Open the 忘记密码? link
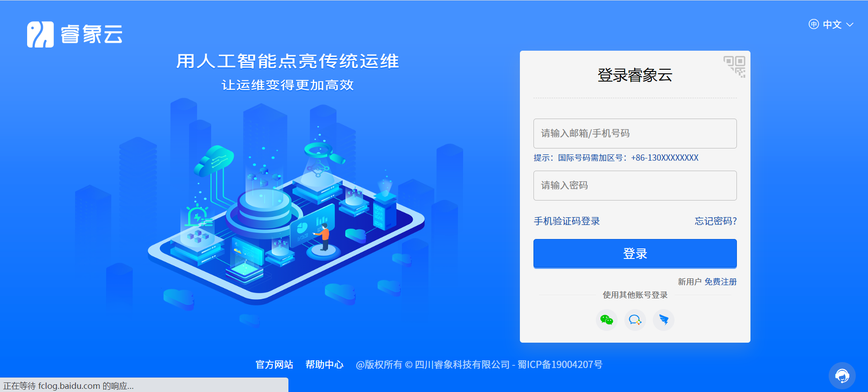The height and width of the screenshot is (392, 868). pos(716,221)
